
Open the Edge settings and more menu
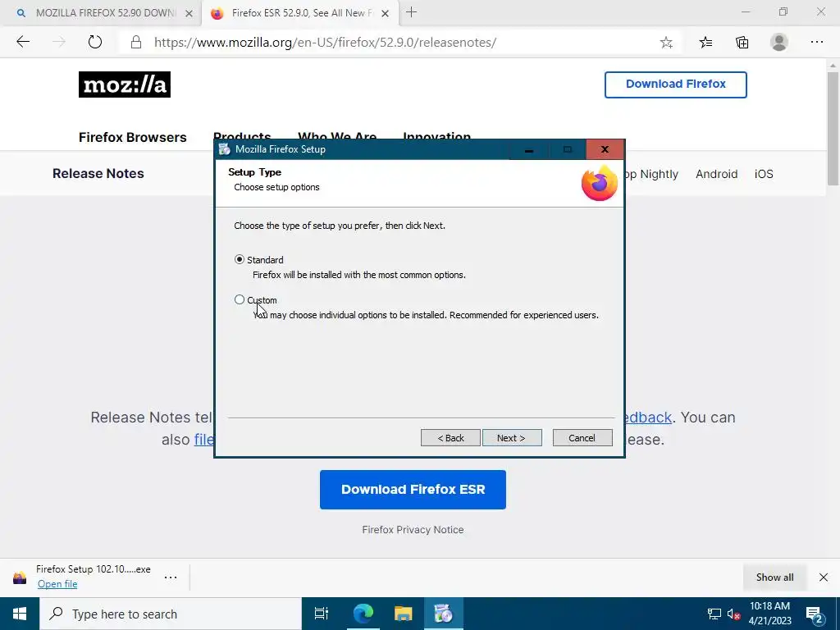click(x=816, y=42)
